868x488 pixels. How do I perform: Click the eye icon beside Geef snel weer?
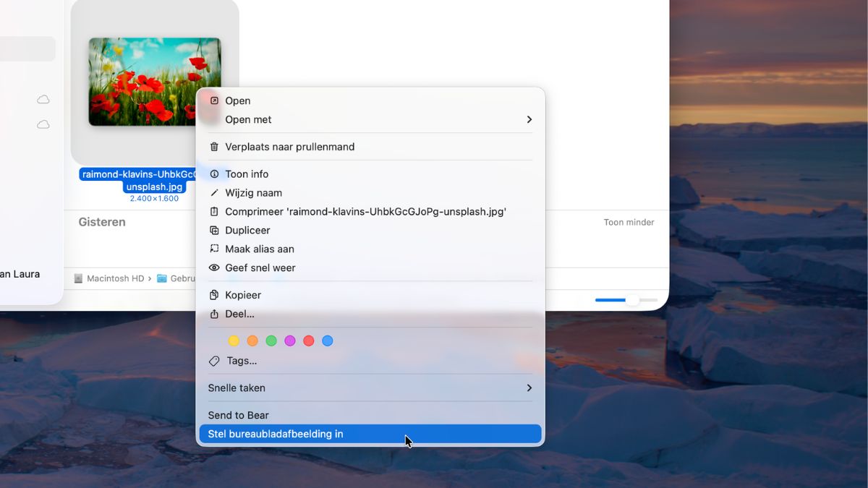coord(214,268)
